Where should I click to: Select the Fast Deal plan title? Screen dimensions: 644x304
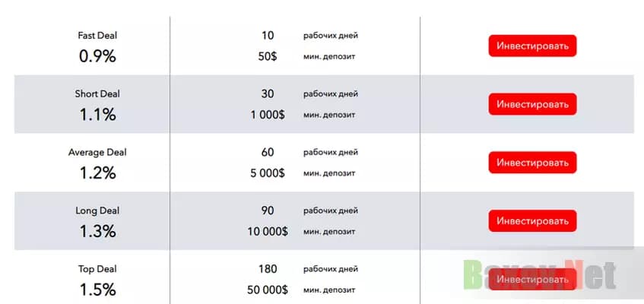point(97,36)
